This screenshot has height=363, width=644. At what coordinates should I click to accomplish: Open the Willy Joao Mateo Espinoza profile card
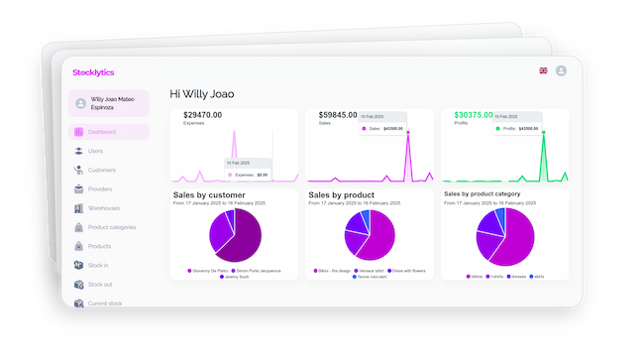108,103
